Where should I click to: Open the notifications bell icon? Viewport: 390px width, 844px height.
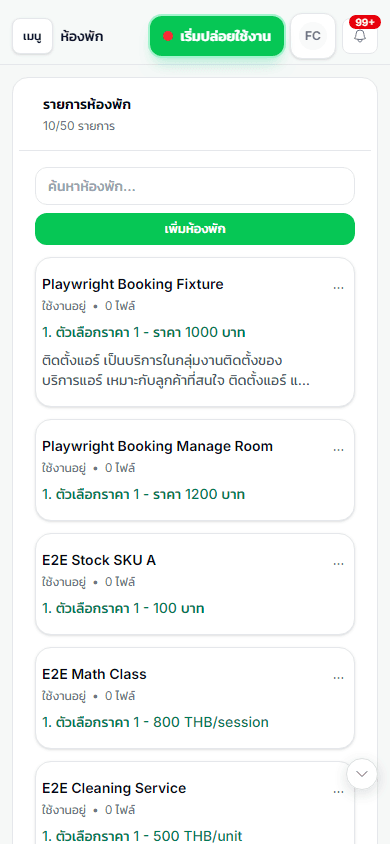pyautogui.click(x=360, y=37)
